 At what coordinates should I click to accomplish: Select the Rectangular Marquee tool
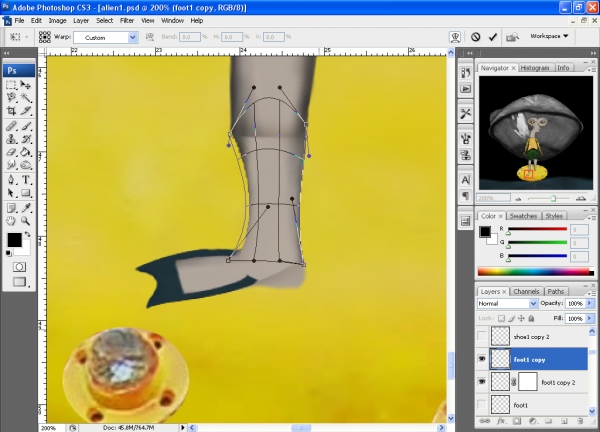[11, 85]
